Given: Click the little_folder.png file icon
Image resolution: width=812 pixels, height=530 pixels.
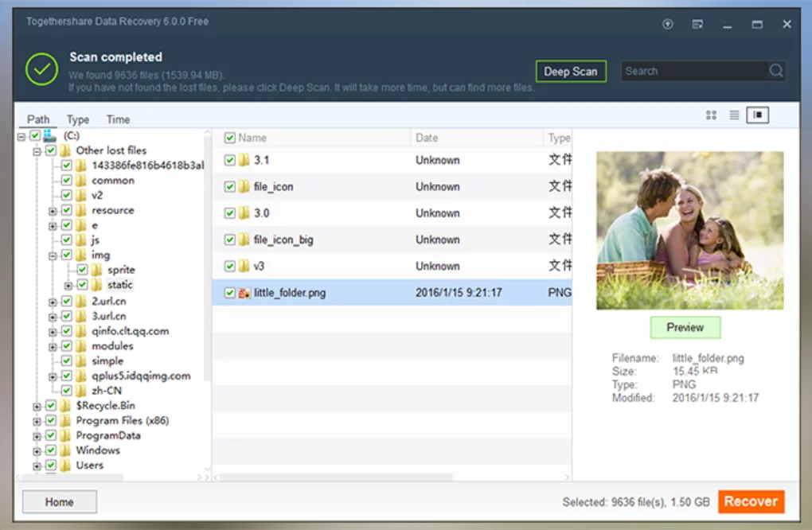Looking at the screenshot, I should tap(244, 293).
